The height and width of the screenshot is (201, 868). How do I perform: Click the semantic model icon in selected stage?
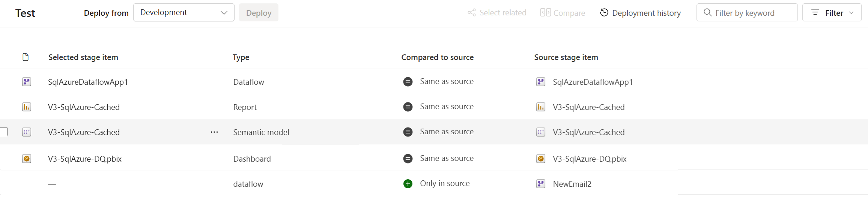pyautogui.click(x=27, y=132)
